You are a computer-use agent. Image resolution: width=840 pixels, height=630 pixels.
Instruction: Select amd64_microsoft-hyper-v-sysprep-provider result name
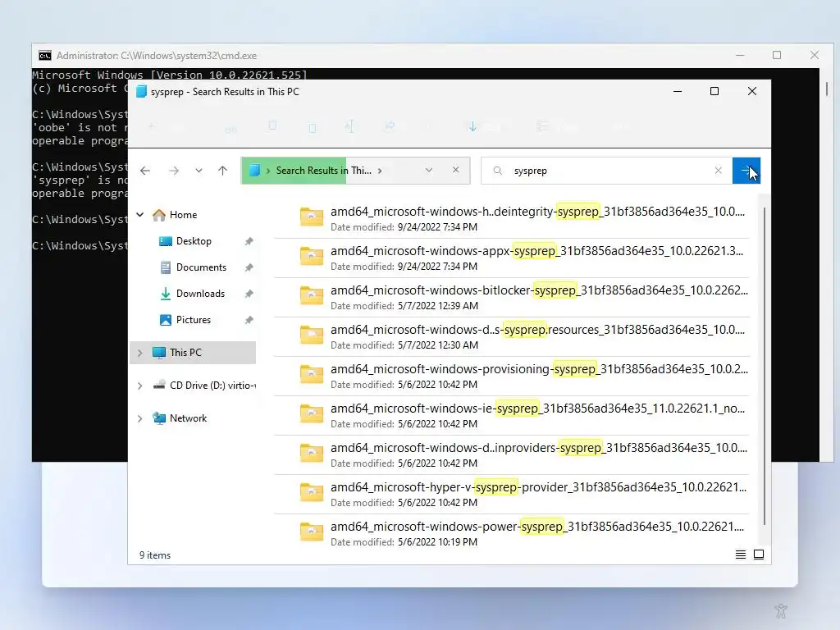(538, 487)
